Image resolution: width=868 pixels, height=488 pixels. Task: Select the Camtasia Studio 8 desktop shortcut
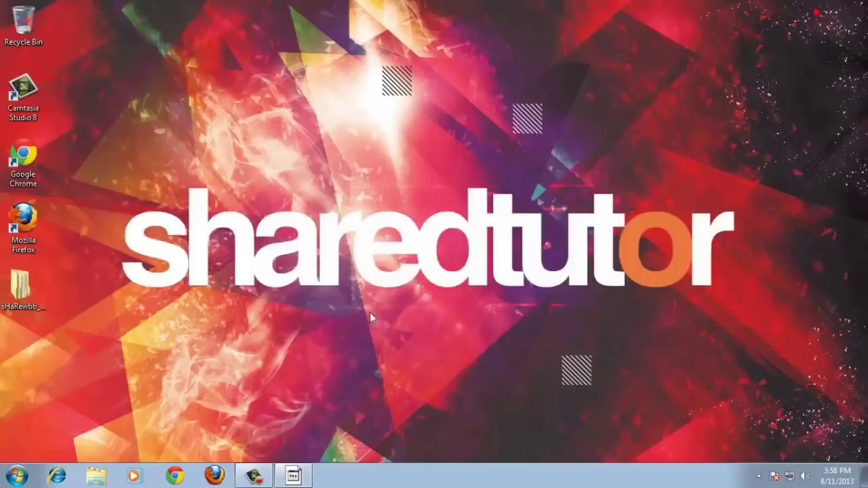tap(23, 98)
